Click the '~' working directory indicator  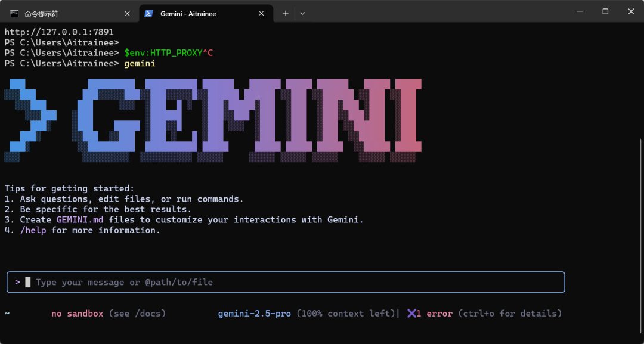7,314
